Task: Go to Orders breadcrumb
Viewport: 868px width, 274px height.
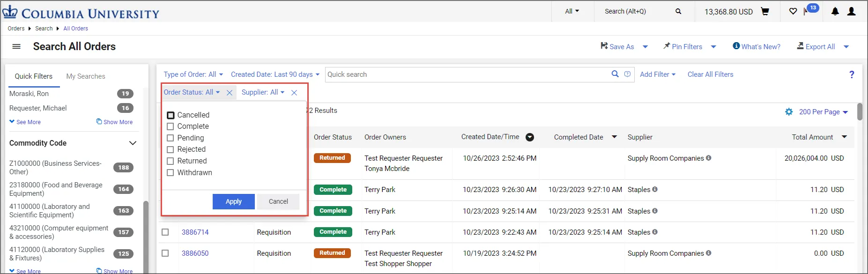Action: coord(16,29)
